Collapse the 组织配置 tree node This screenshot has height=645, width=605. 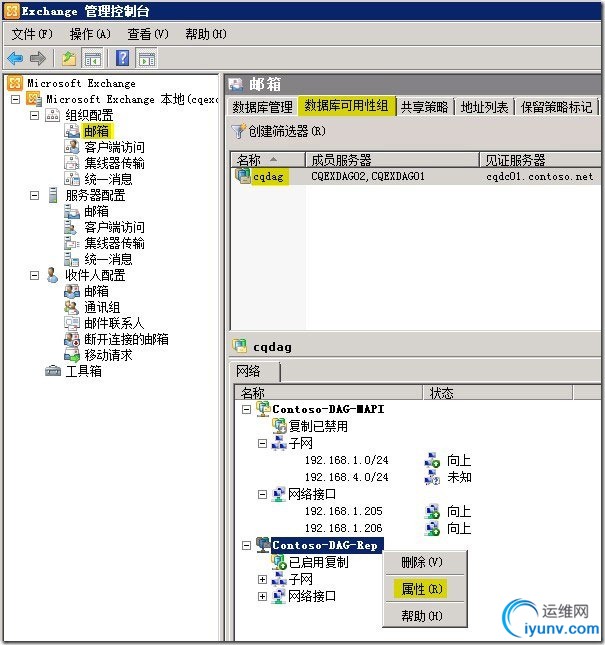pyautogui.click(x=35, y=115)
